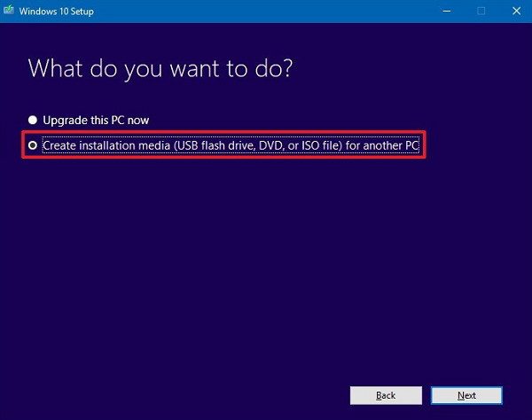Screen dimensions: 532x420
Task: Go back with the Back button
Action: pos(386,395)
